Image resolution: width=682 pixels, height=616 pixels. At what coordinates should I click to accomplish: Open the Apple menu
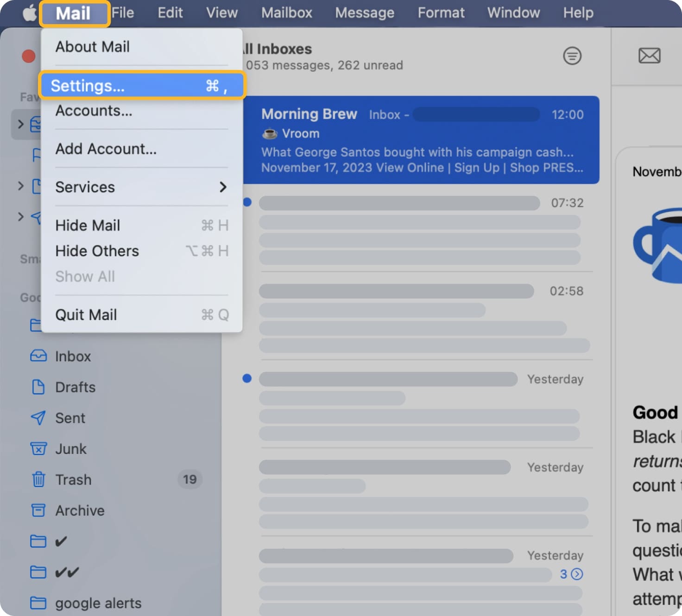(x=29, y=13)
